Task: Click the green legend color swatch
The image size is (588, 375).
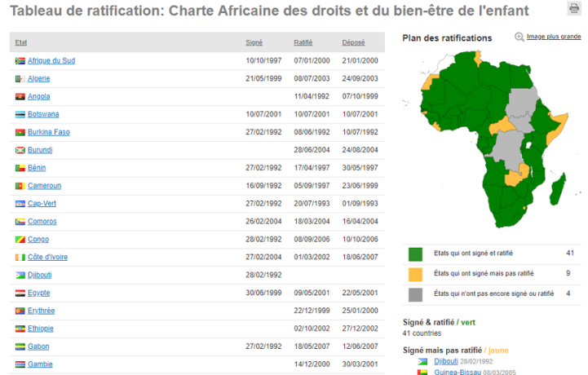Action: (415, 254)
